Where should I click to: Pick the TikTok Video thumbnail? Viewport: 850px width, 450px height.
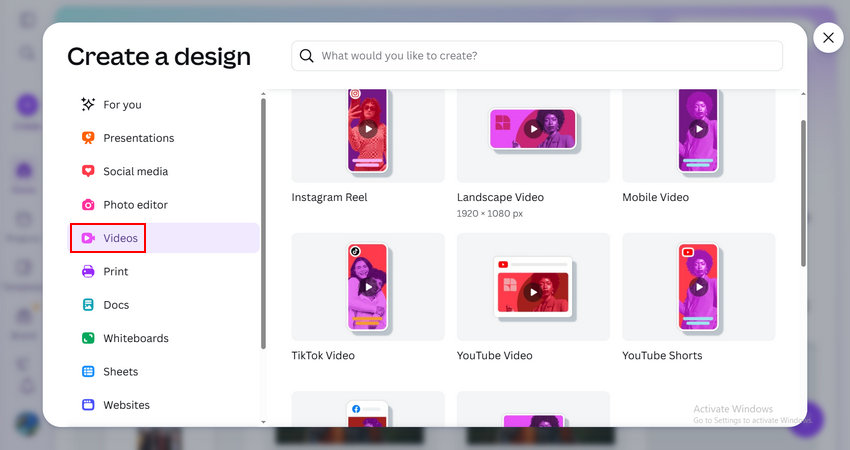point(368,287)
